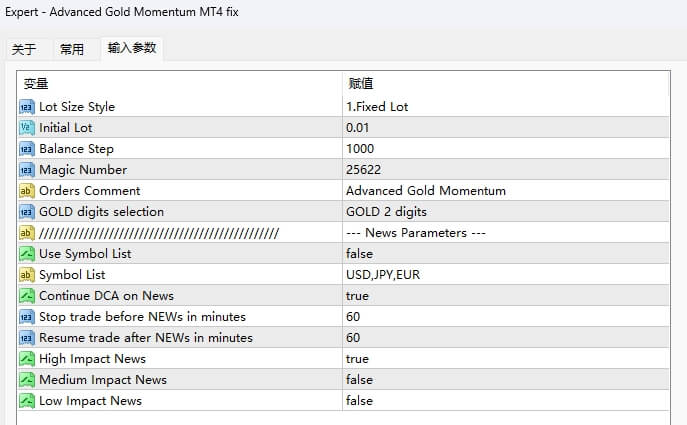The width and height of the screenshot is (687, 425).
Task: Click the double-type icon beside Initial Lot
Action: (x=27, y=128)
